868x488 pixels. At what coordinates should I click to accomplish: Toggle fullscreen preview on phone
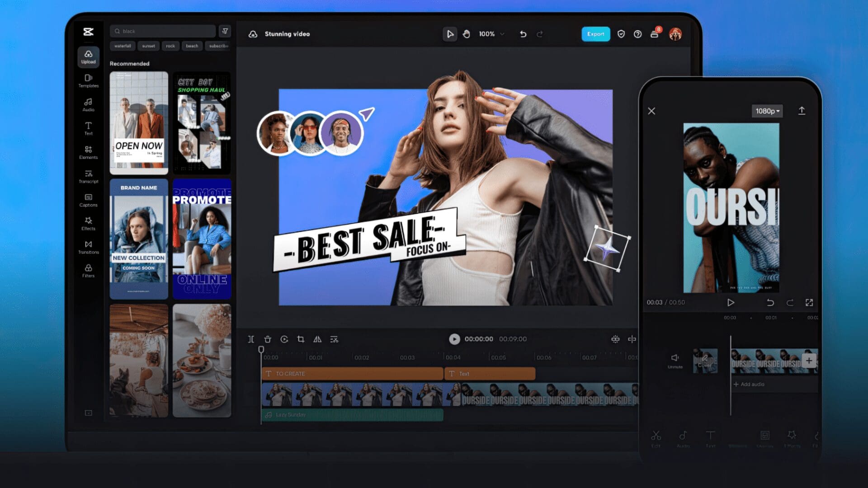click(x=809, y=302)
